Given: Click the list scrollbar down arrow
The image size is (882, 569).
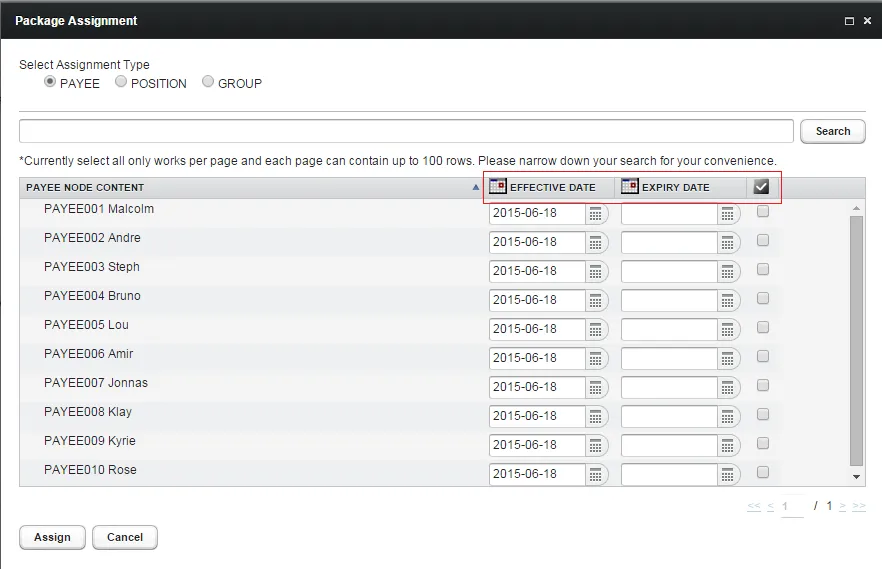Looking at the screenshot, I should (856, 477).
